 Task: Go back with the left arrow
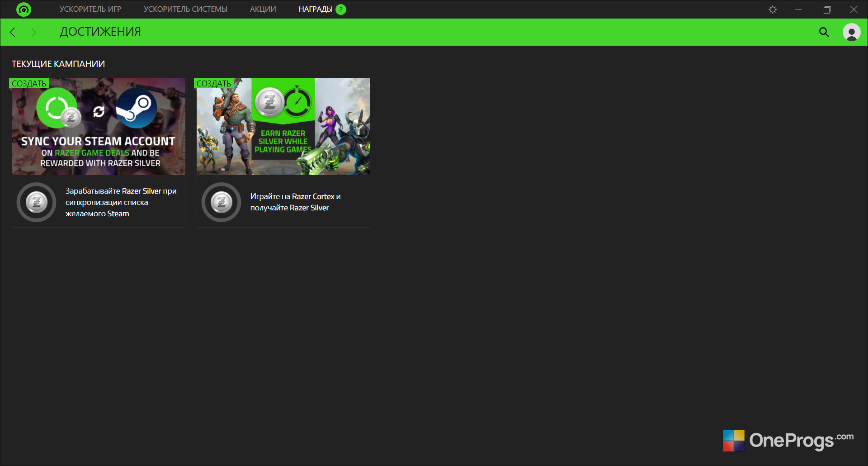(13, 32)
